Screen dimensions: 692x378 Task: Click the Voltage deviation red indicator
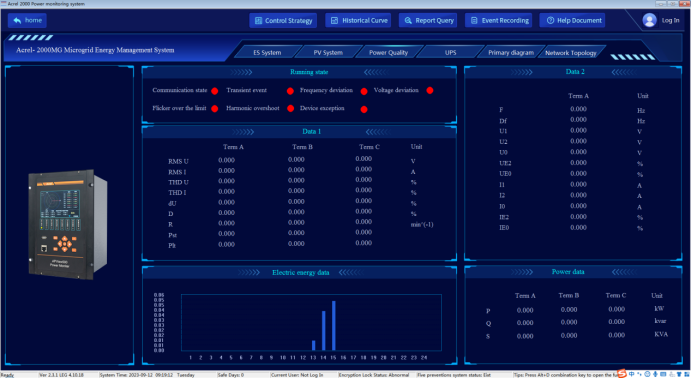point(430,90)
